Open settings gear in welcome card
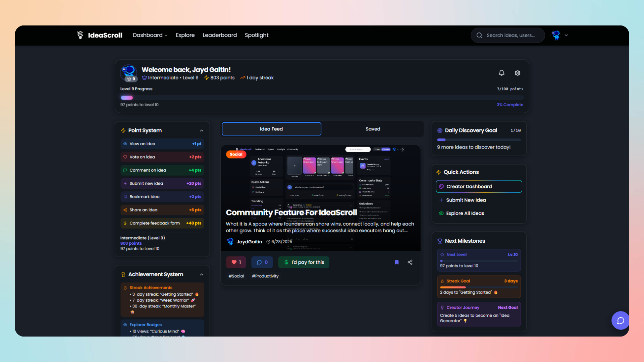This screenshot has height=362, width=644. 518,73
